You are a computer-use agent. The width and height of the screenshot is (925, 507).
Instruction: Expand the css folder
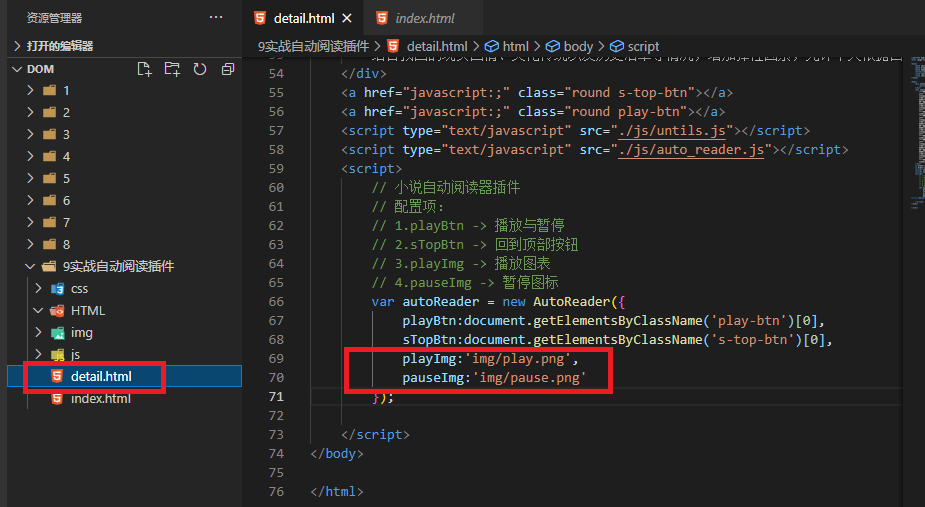[x=38, y=289]
